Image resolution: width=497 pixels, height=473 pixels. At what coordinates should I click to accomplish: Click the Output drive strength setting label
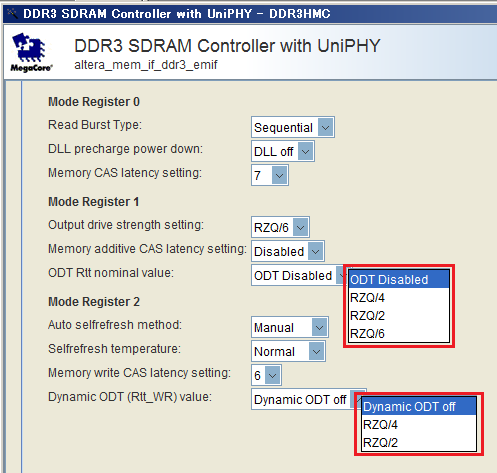[126, 225]
